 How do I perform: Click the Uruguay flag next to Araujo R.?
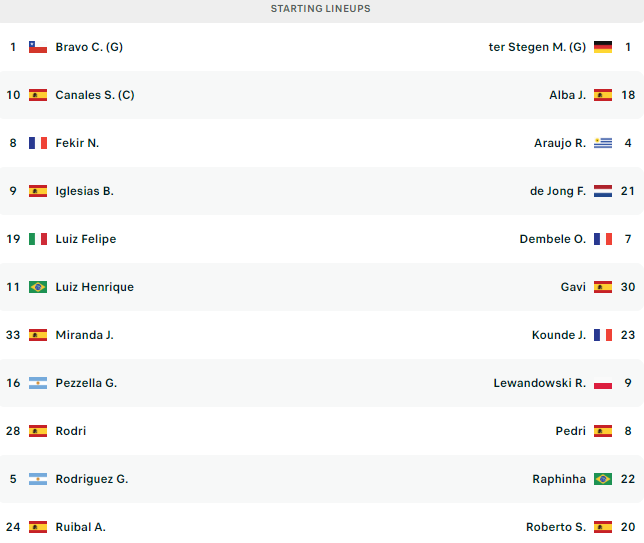click(x=603, y=143)
